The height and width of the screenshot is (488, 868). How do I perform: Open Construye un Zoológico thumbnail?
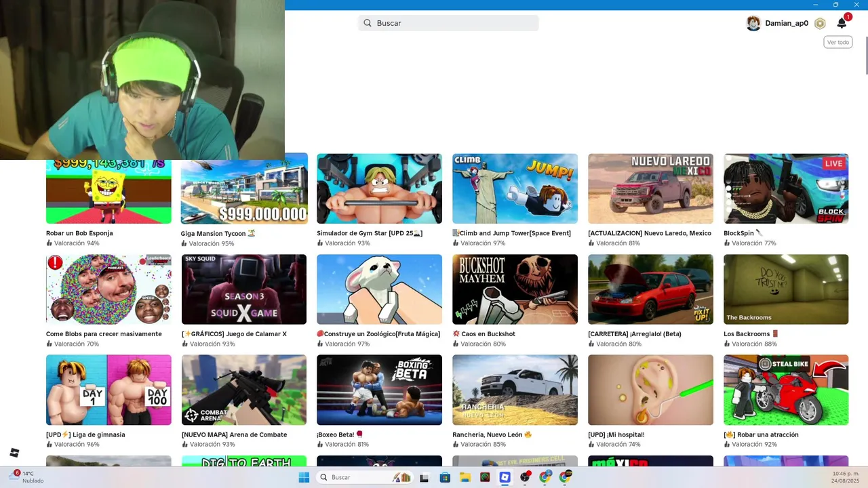coord(379,289)
